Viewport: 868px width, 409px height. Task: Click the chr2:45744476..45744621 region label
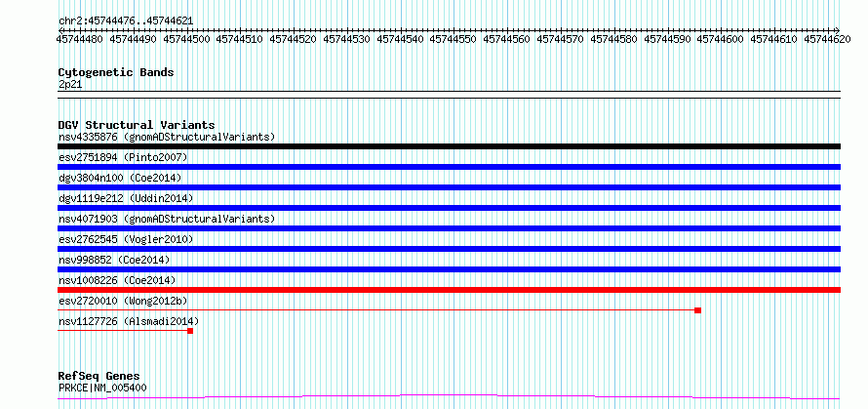[x=126, y=21]
